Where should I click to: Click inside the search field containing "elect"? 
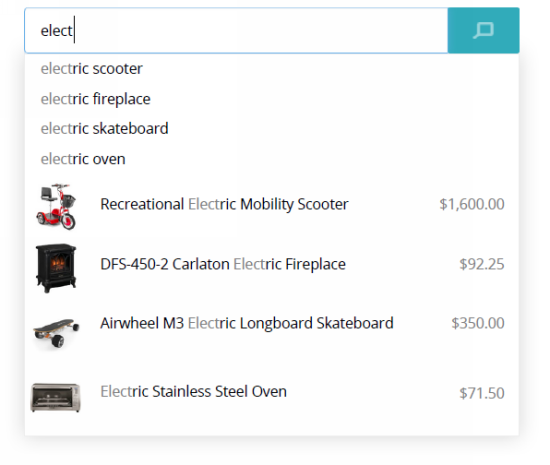236,31
